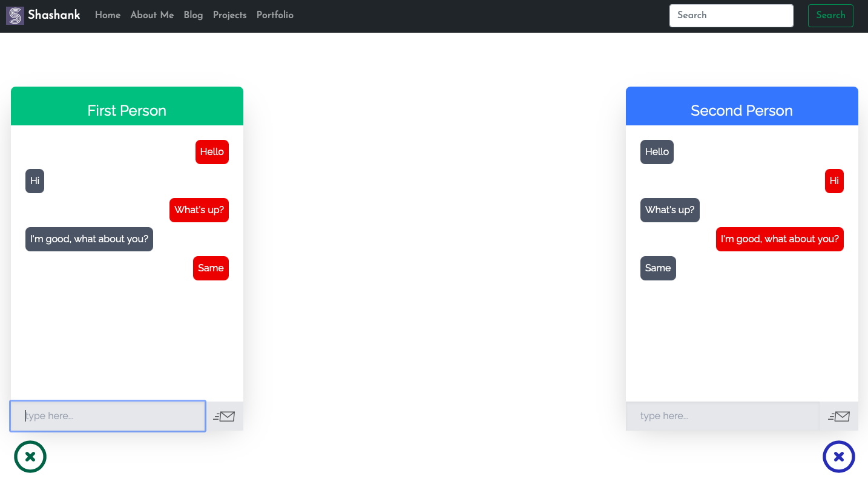Navigate to the Portfolio page
This screenshot has width=868, height=493.
(275, 15)
